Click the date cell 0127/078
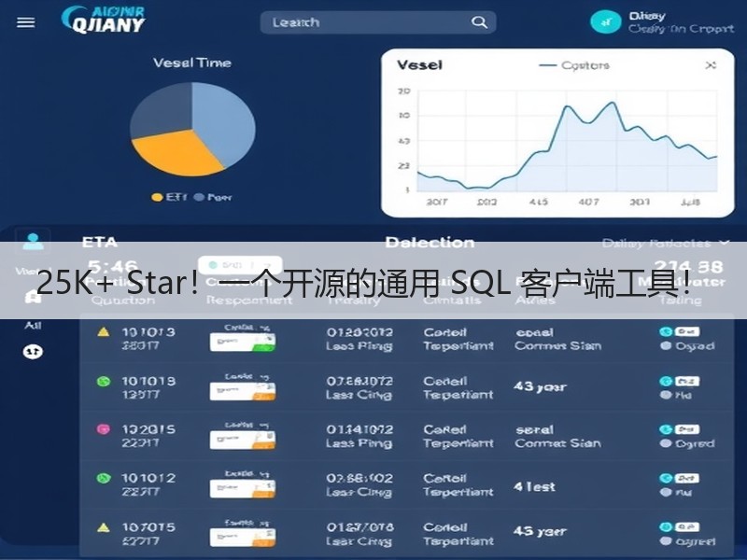This screenshot has width=747, height=560. pyautogui.click(x=359, y=527)
